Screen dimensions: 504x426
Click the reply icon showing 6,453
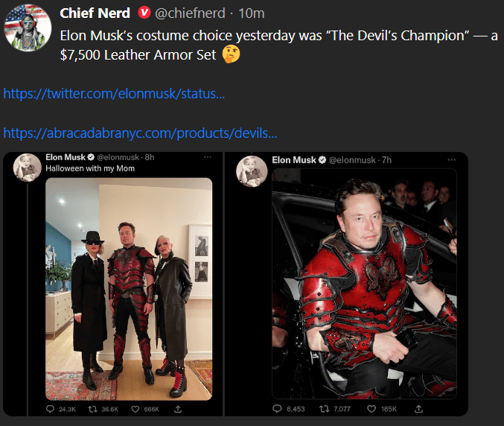[x=278, y=409]
